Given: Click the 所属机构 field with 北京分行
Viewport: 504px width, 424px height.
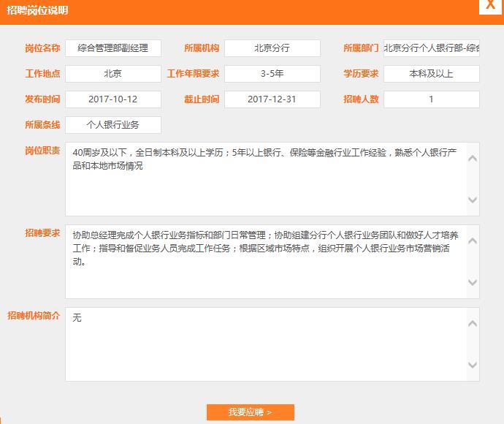Looking at the screenshot, I should 272,48.
